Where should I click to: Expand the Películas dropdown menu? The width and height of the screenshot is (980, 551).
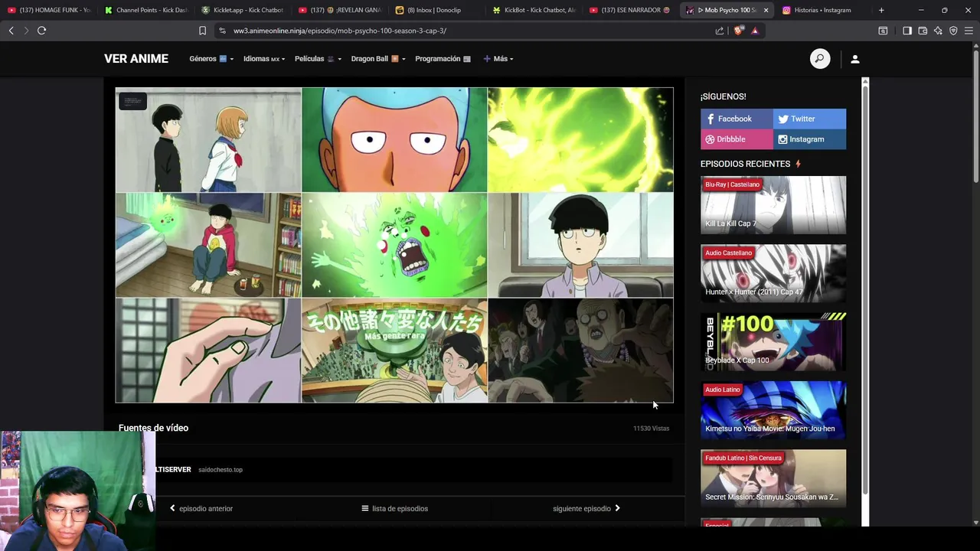pyautogui.click(x=318, y=59)
